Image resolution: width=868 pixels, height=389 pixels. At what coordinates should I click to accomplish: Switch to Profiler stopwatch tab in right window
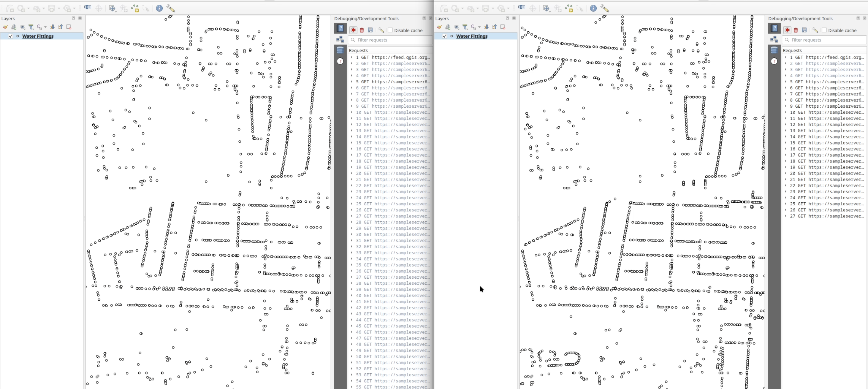pyautogui.click(x=774, y=61)
